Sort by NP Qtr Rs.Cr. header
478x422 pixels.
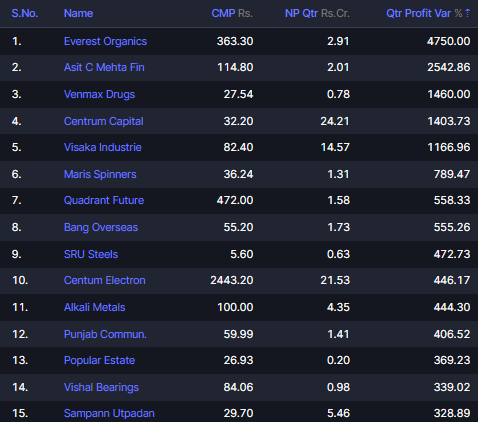click(x=317, y=13)
